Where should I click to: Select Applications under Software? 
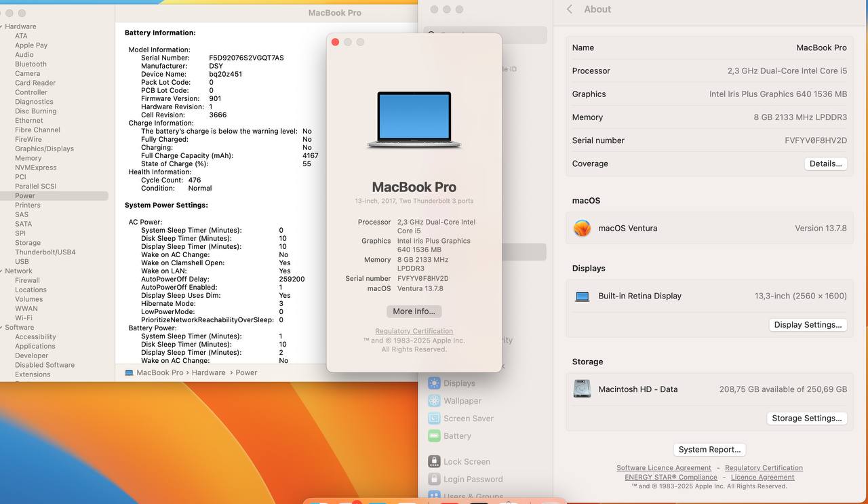click(x=35, y=346)
